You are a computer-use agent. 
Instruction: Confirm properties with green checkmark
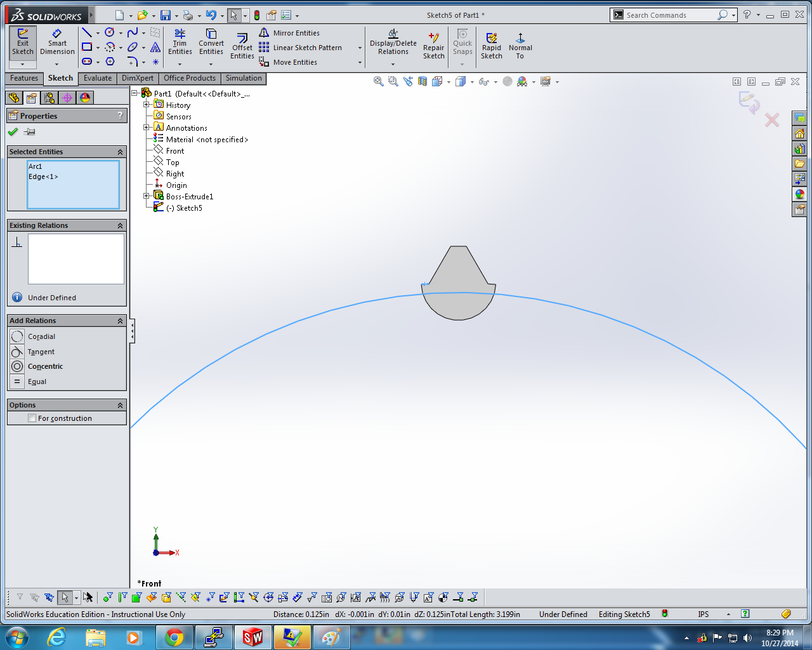click(x=13, y=132)
